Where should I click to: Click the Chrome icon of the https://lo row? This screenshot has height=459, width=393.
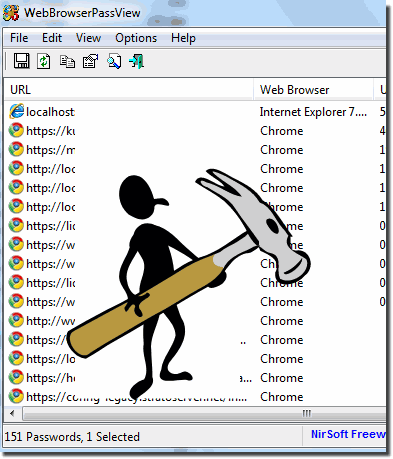(16, 359)
